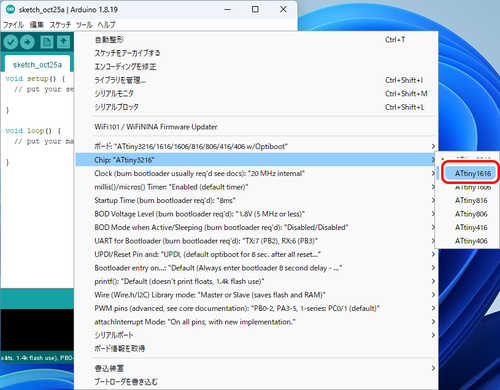Choose ブートローダを書き込む menu entry
The height and width of the screenshot is (390, 500).
pyautogui.click(x=256, y=382)
